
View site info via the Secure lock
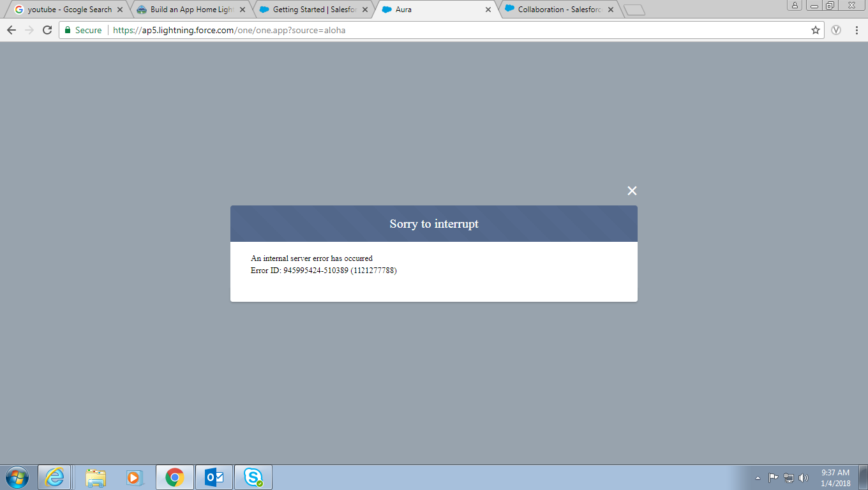(x=84, y=30)
